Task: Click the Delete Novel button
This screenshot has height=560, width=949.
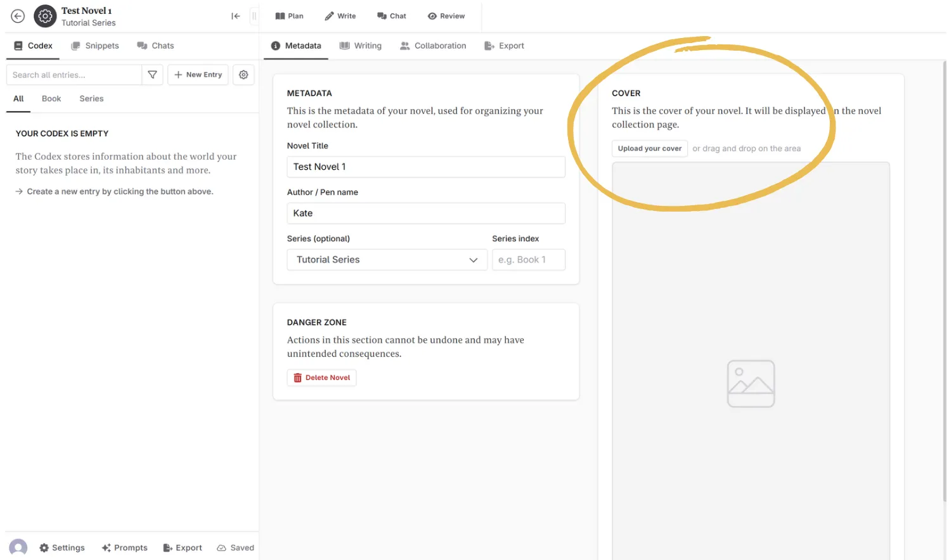Action: coord(321,377)
